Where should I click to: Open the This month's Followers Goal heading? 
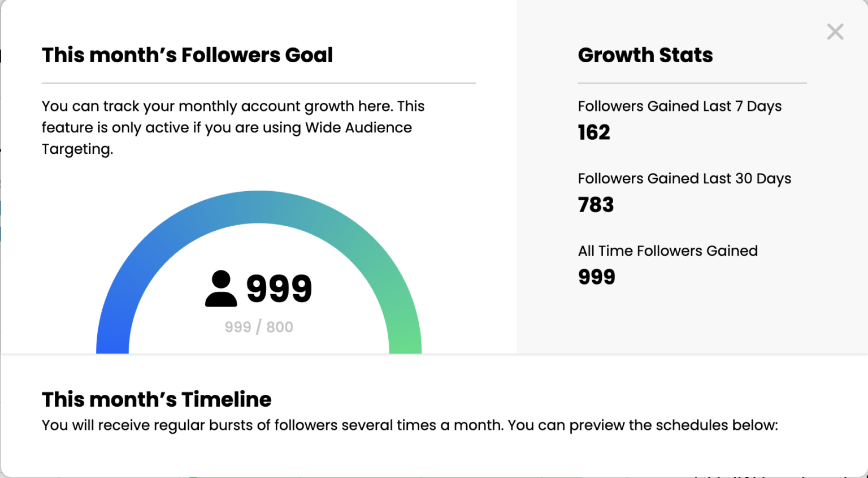point(187,55)
